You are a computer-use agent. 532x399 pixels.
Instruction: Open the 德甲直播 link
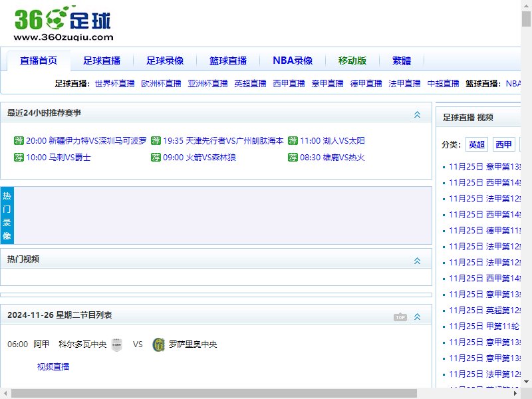pos(366,84)
